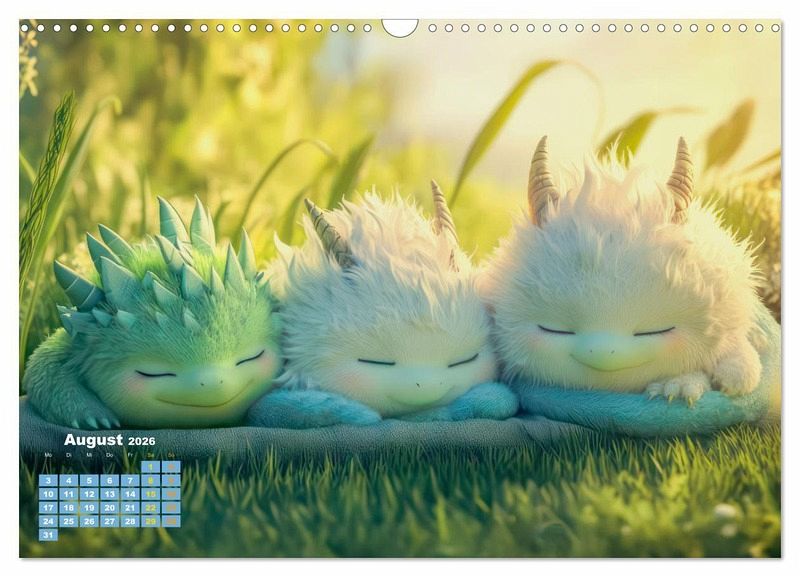Viewport: 800px width, 577px height.
Task: Click Saturday August 1 cell
Action: pyautogui.click(x=150, y=467)
